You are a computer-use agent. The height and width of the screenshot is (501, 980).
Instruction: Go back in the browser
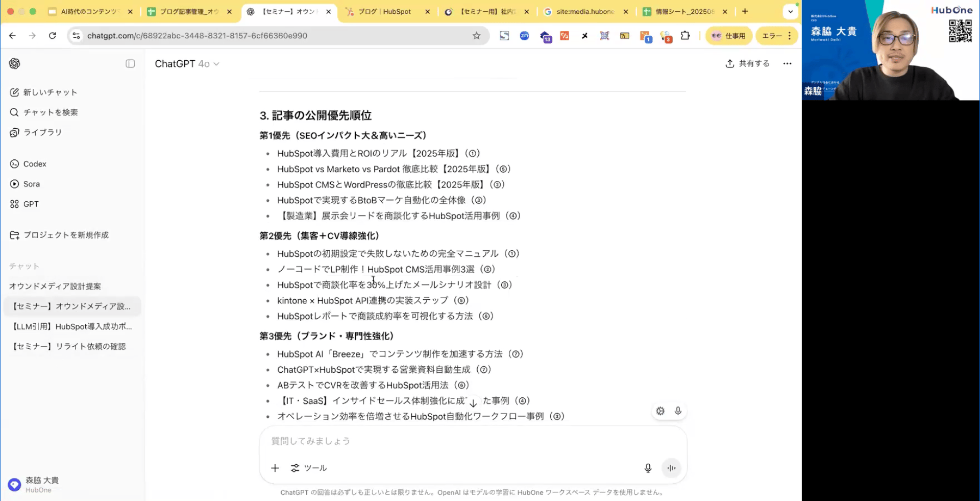(13, 36)
